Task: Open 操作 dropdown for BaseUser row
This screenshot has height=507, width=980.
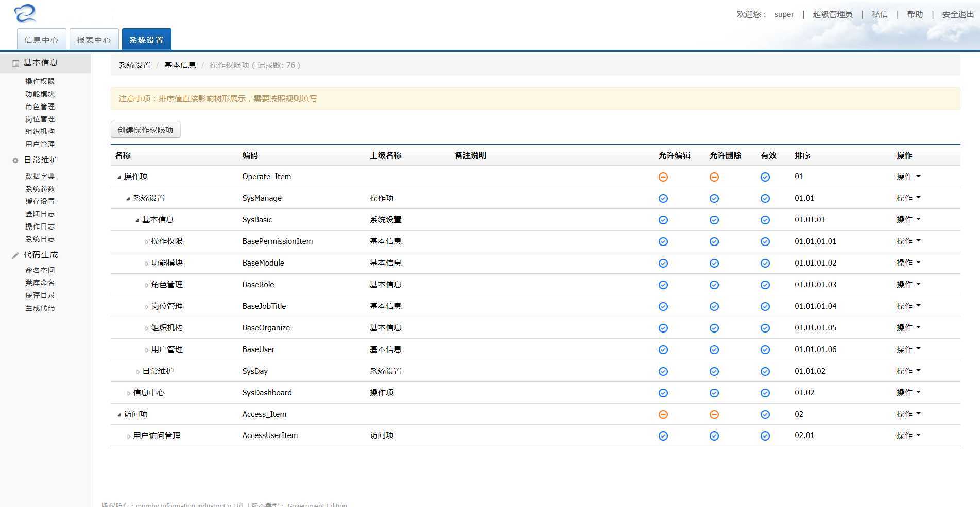Action: click(x=908, y=349)
